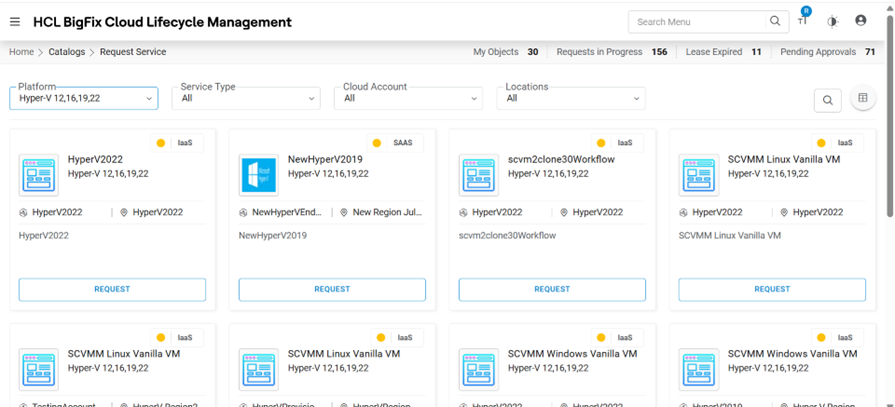Click the scvm2clone30Workflow service icon
This screenshot has height=407, width=895.
[x=479, y=175]
